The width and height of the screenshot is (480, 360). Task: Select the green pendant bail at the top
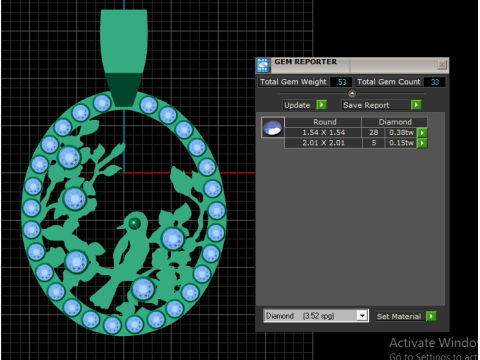(x=124, y=57)
